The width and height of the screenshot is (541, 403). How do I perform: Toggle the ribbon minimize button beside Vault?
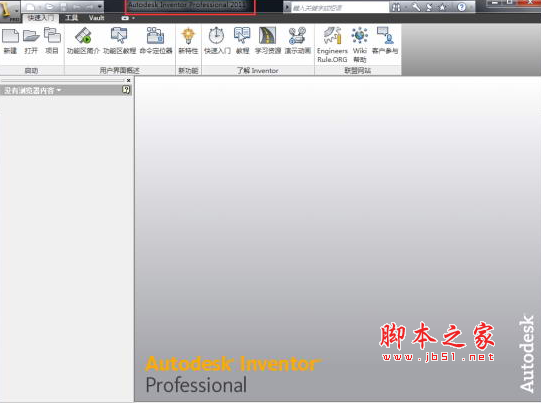[x=125, y=18]
